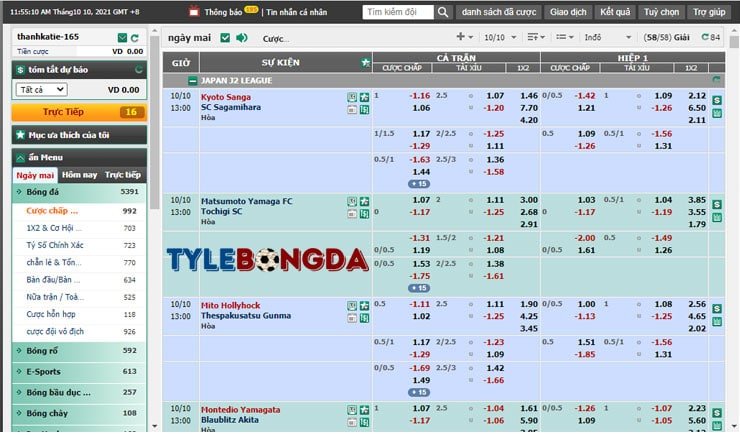Click the Thông báo TV icon
Image resolution: width=740 pixels, height=435 pixels.
click(x=194, y=13)
